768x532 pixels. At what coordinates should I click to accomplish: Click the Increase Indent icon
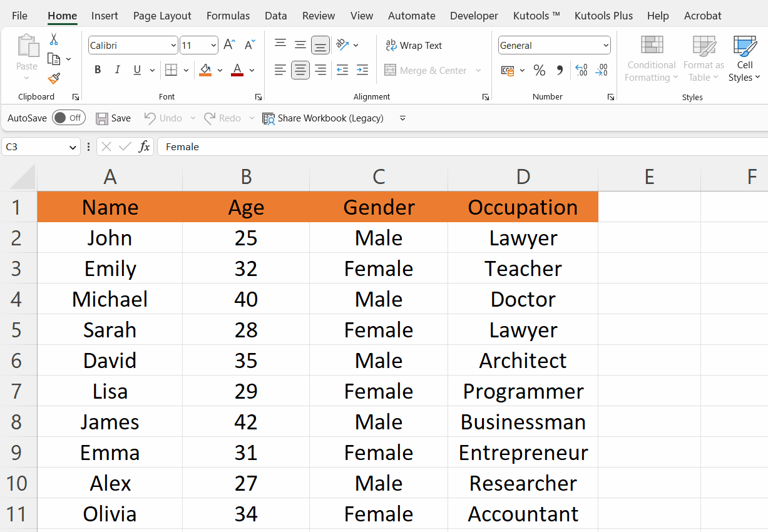(x=362, y=70)
